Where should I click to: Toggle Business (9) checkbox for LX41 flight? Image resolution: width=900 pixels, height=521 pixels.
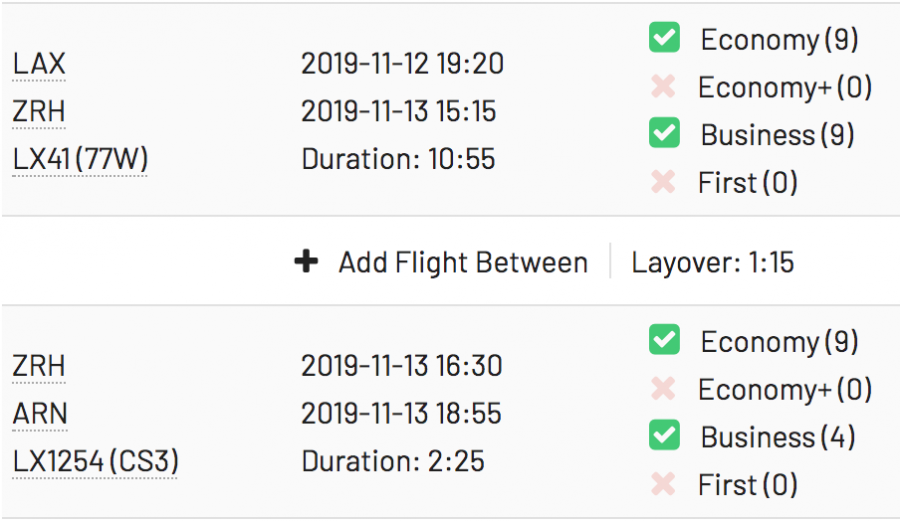point(664,134)
